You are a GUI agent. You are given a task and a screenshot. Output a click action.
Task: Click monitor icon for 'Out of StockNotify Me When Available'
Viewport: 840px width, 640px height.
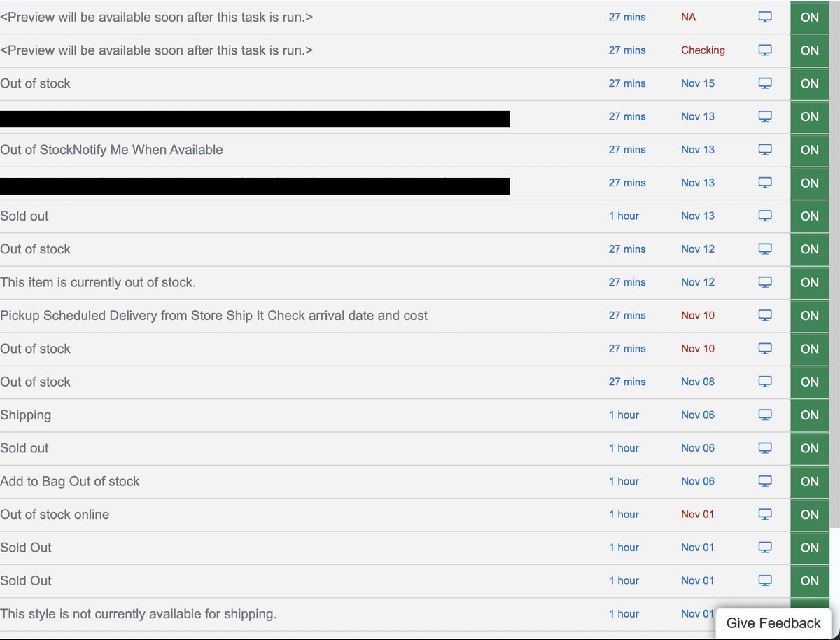tap(765, 149)
